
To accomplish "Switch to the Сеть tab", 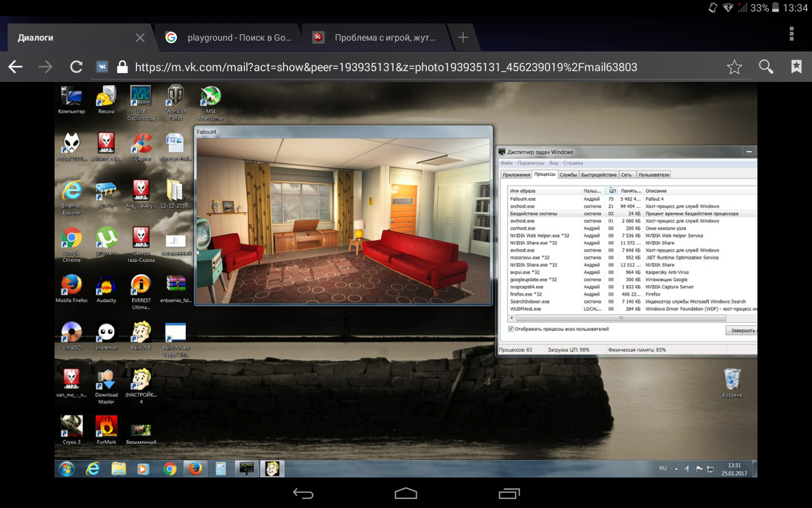I will pos(626,175).
